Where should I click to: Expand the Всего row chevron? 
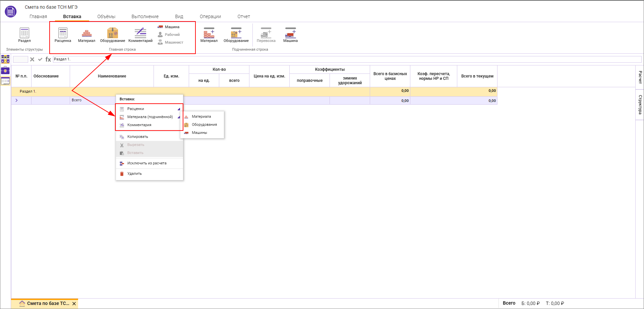[x=16, y=100]
